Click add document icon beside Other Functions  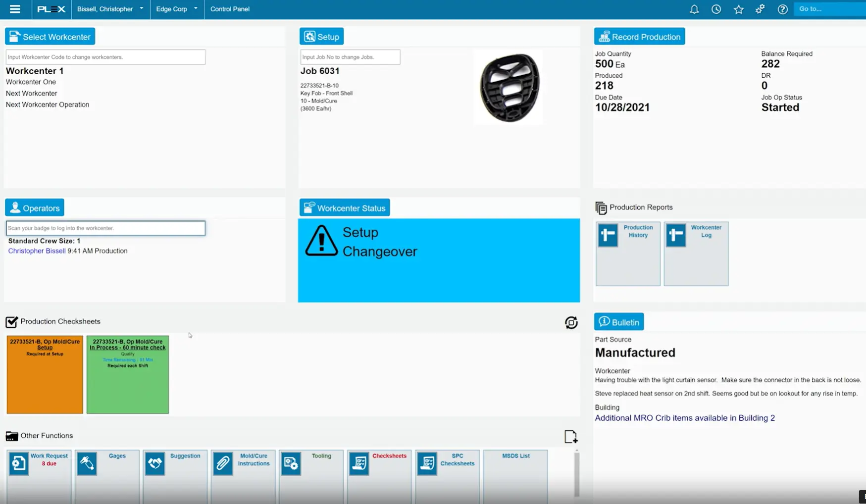[x=570, y=436]
